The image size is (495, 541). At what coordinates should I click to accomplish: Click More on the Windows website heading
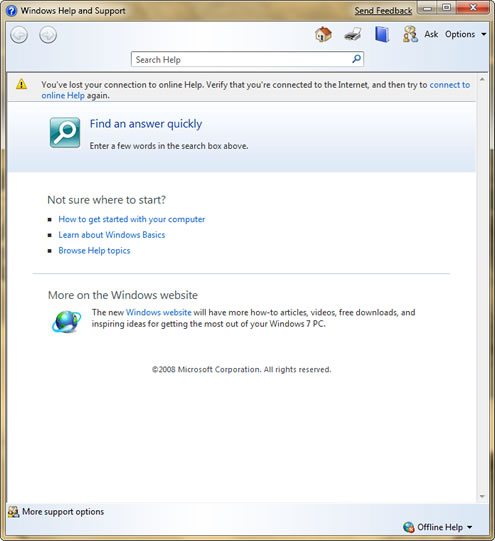tap(123, 295)
